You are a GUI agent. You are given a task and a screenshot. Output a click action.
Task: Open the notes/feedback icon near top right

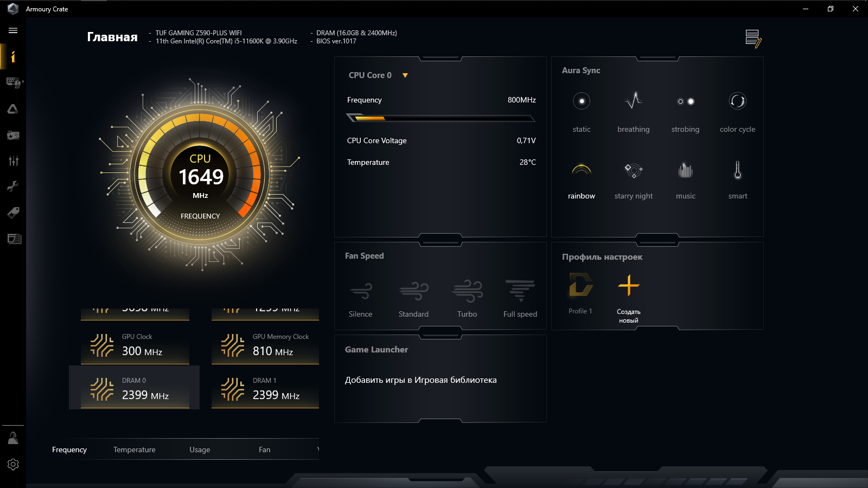pos(753,38)
